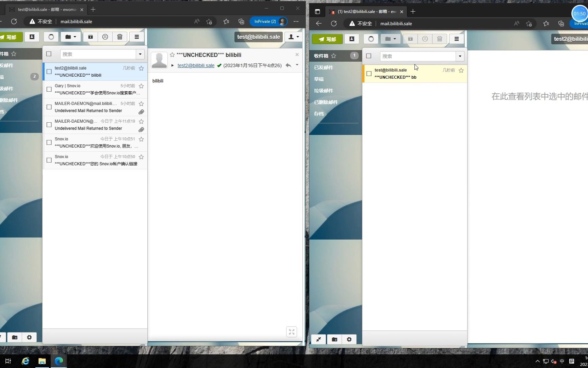Reload mail list in left window toolbar
The height and width of the screenshot is (368, 588).
tap(51, 37)
